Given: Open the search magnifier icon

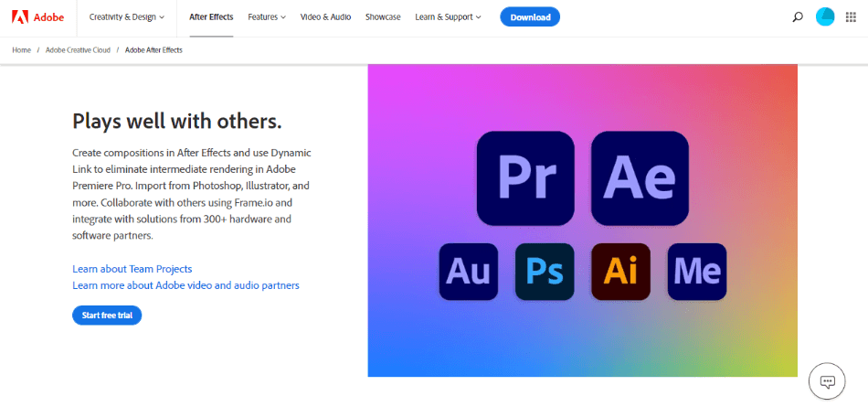Looking at the screenshot, I should coord(797,17).
